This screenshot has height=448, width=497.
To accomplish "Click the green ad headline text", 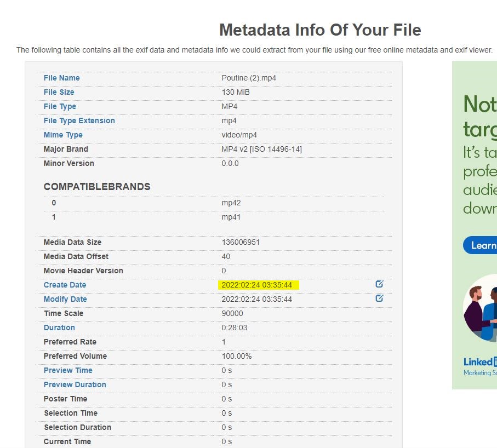I will point(480,116).
